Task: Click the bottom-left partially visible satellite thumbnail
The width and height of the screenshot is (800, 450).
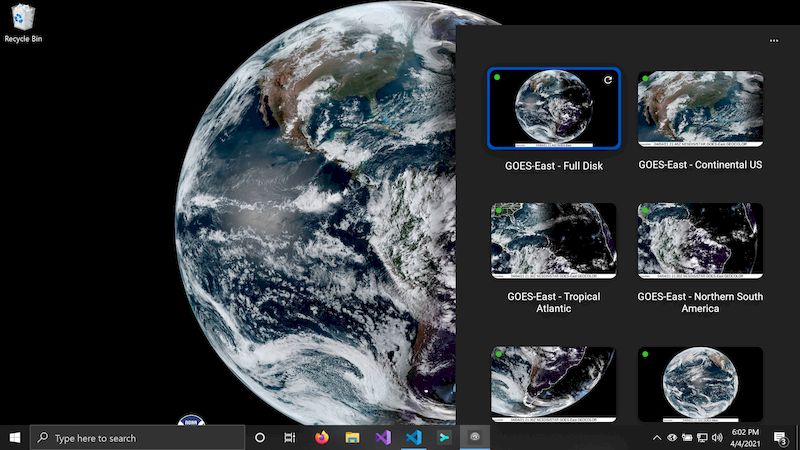Action: [x=553, y=383]
